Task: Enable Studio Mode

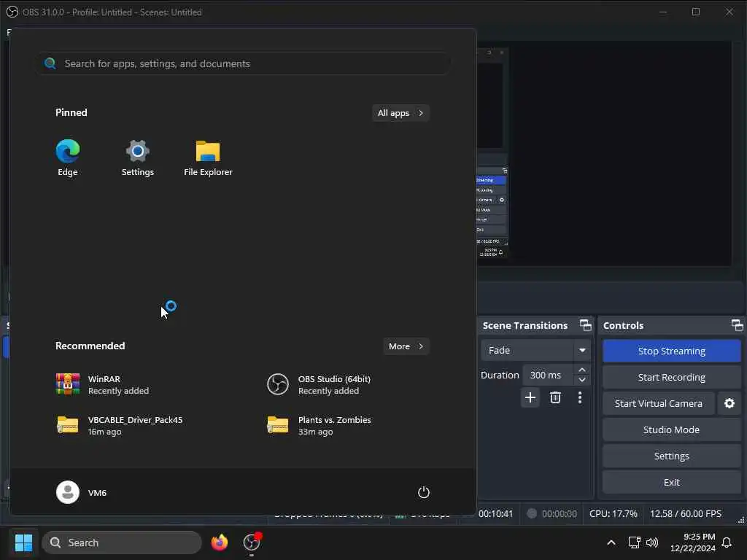Action: pyautogui.click(x=672, y=429)
